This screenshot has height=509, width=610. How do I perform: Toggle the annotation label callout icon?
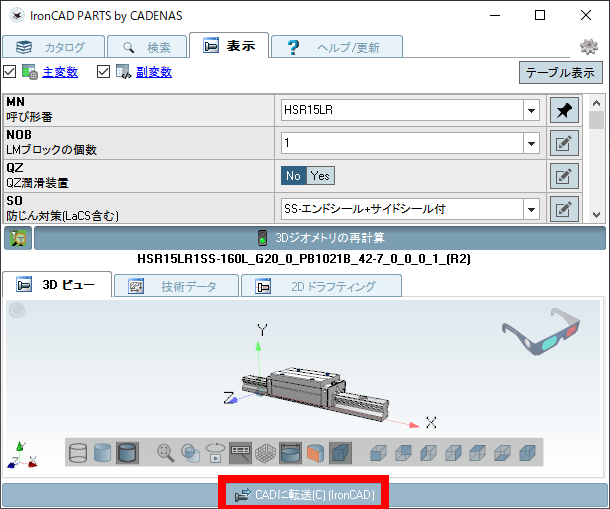point(240,453)
